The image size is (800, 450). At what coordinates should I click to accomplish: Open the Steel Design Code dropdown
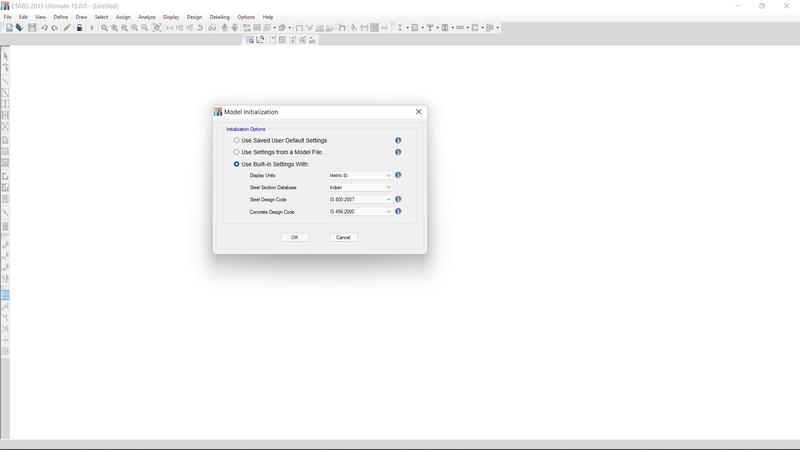(x=360, y=199)
